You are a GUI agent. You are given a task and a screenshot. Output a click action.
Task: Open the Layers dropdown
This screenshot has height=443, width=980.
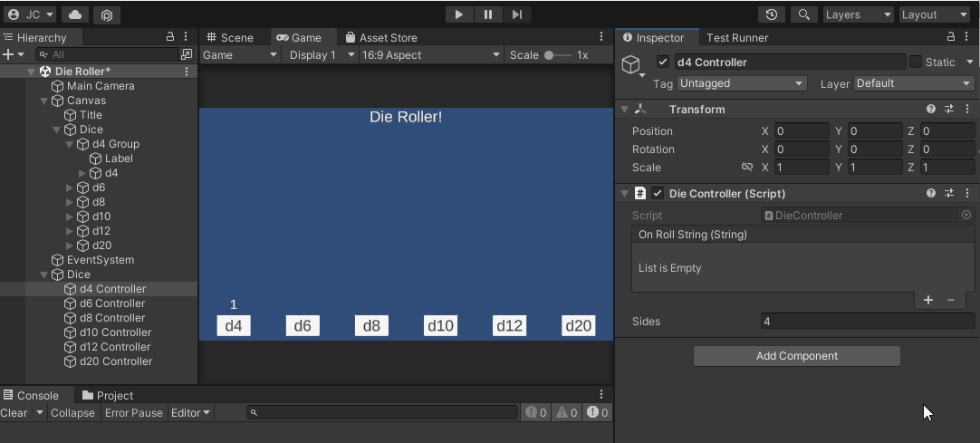(859, 14)
